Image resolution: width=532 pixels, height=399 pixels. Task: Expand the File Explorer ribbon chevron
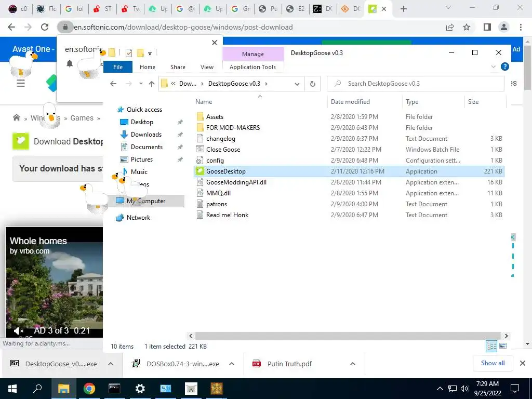pyautogui.click(x=494, y=67)
